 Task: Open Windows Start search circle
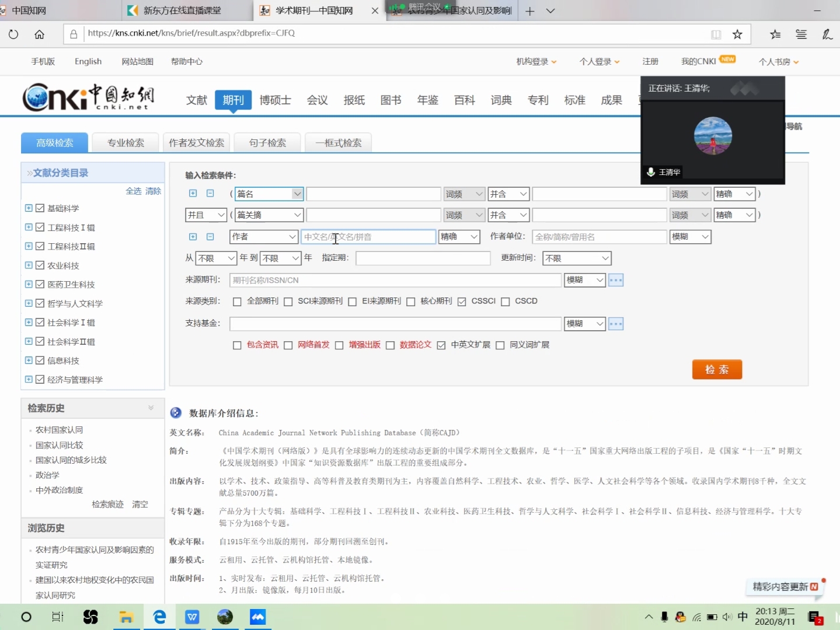(26, 617)
